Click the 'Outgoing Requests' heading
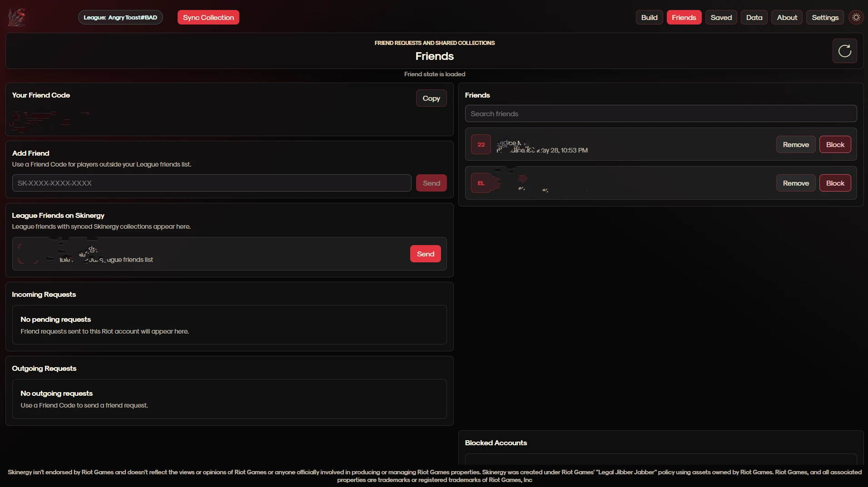Image resolution: width=868 pixels, height=487 pixels. 44,369
